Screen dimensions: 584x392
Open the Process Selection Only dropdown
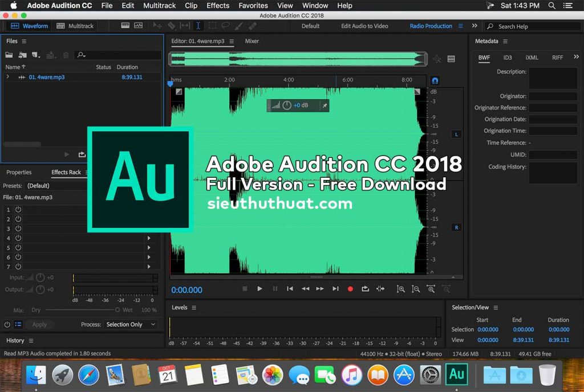(x=131, y=324)
